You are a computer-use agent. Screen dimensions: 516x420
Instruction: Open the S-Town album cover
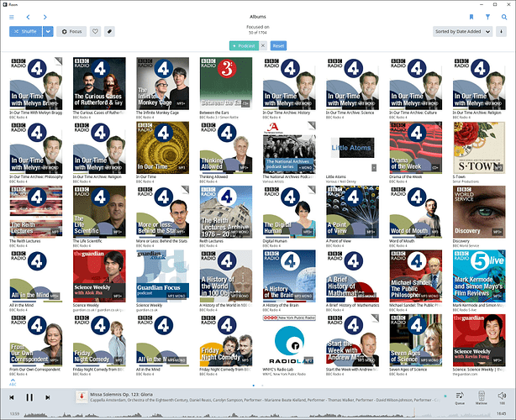479,148
